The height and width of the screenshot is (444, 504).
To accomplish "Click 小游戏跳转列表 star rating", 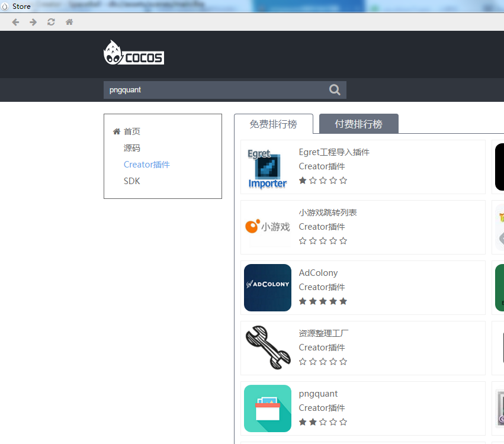I will (323, 241).
